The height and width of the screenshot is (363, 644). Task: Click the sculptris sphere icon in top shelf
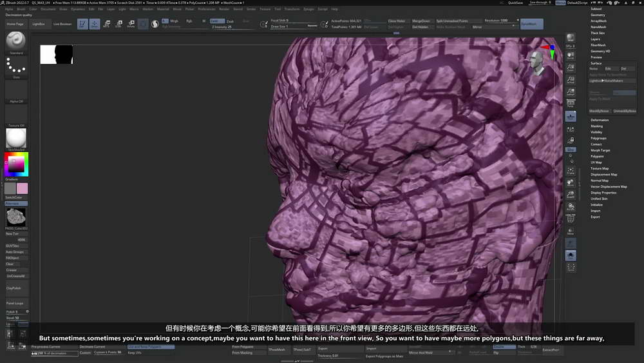[155, 25]
